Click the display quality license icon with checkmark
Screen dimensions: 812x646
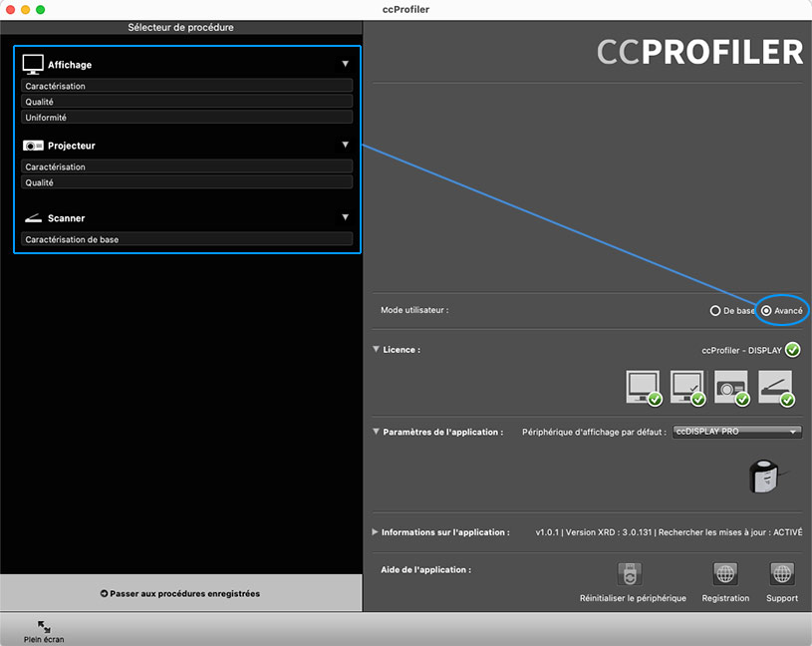click(687, 387)
